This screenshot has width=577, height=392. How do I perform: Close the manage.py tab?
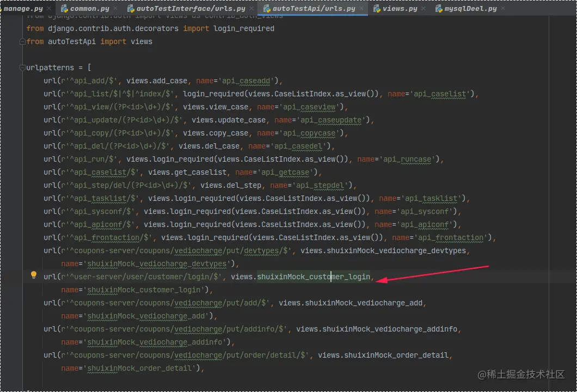coord(49,8)
